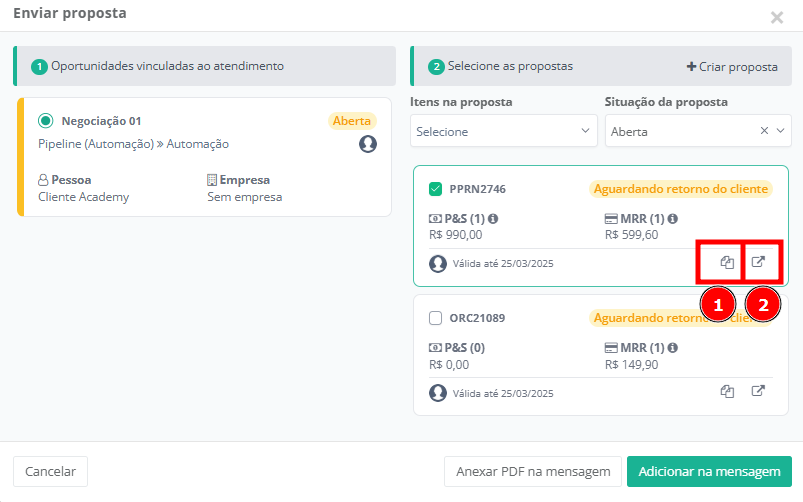The height and width of the screenshot is (502, 803).
Task: Open proposal PPRN2746 in new window
Action: pyautogui.click(x=759, y=263)
